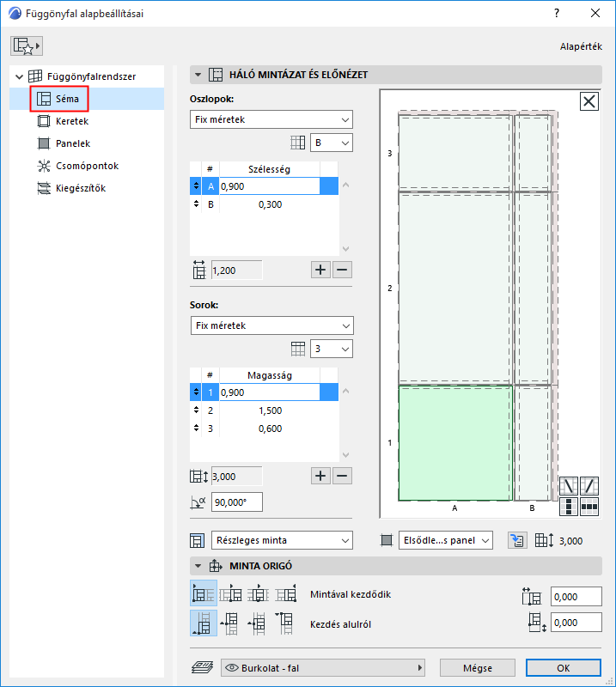Collapse the HÁLÓ MINTÁZAT ÉS ELŐNÉZET panel

coord(198,75)
